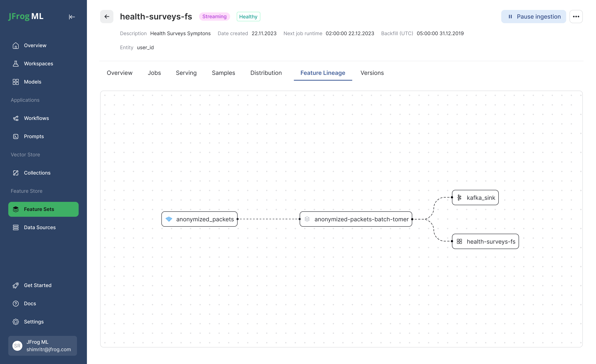Image resolution: width=596 pixels, height=364 pixels.
Task: Click the entity value user_id
Action: click(145, 47)
